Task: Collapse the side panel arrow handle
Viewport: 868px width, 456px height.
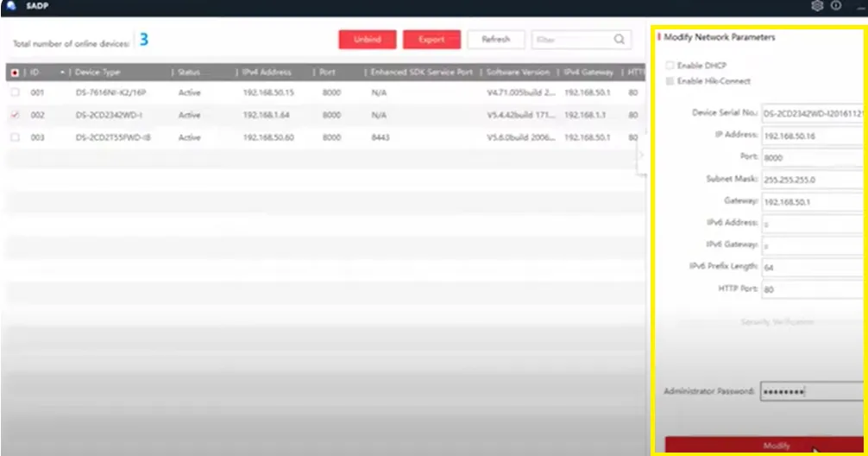Action: pyautogui.click(x=641, y=155)
